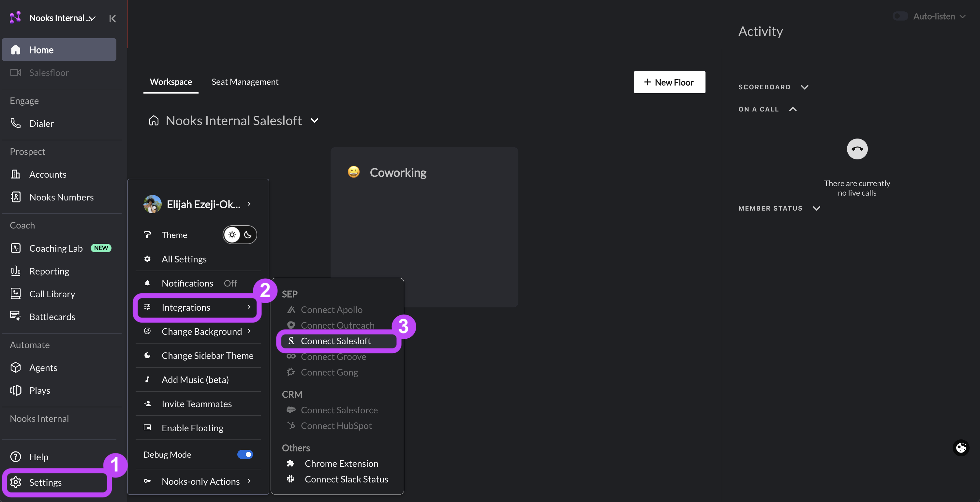
Task: Switch theme to light mode sun
Action: click(232, 235)
